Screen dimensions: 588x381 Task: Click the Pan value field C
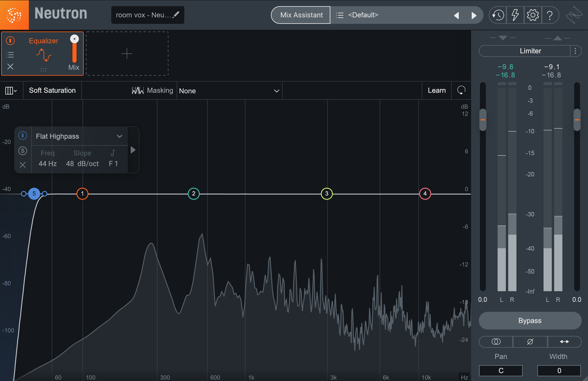pos(501,371)
